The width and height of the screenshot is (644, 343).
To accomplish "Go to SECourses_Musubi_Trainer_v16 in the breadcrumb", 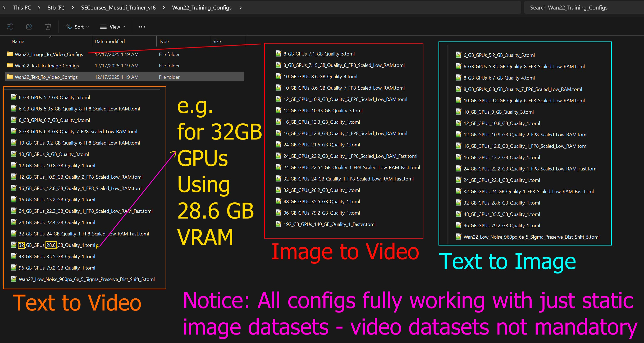I will (x=118, y=8).
